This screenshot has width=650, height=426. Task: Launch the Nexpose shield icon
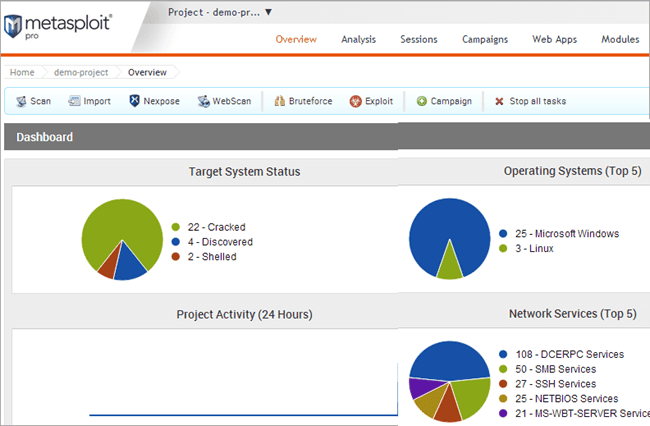[x=134, y=101]
